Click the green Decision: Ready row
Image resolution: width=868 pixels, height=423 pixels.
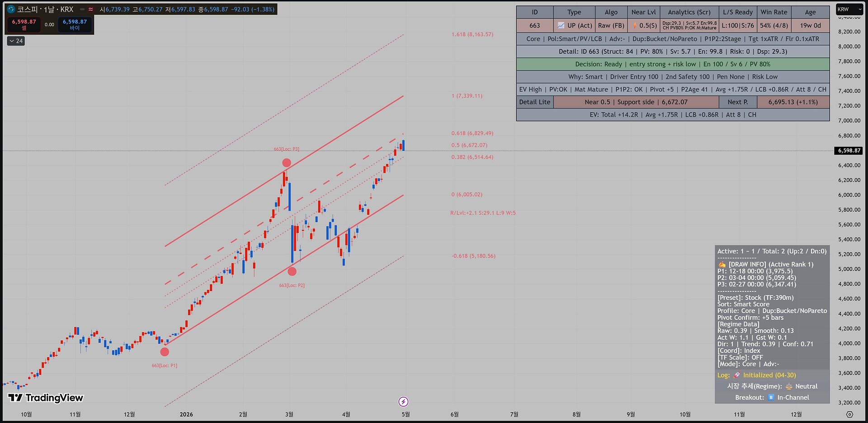tap(673, 64)
